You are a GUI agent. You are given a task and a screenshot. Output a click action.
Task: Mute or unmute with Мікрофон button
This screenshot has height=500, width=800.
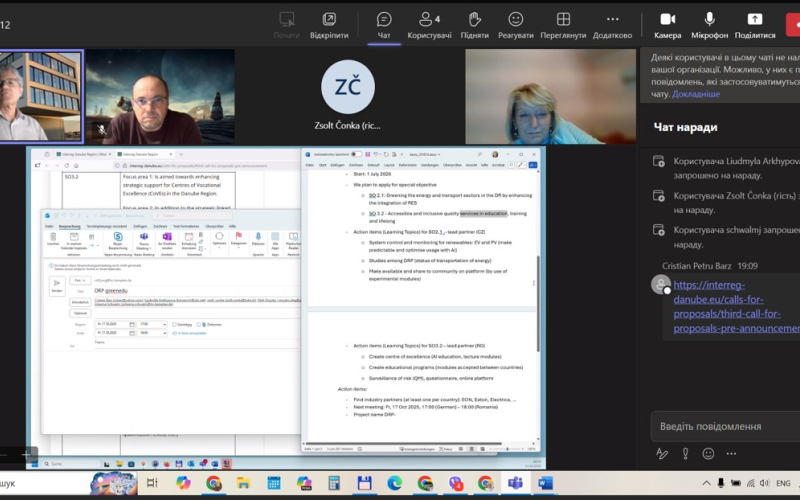click(x=709, y=25)
